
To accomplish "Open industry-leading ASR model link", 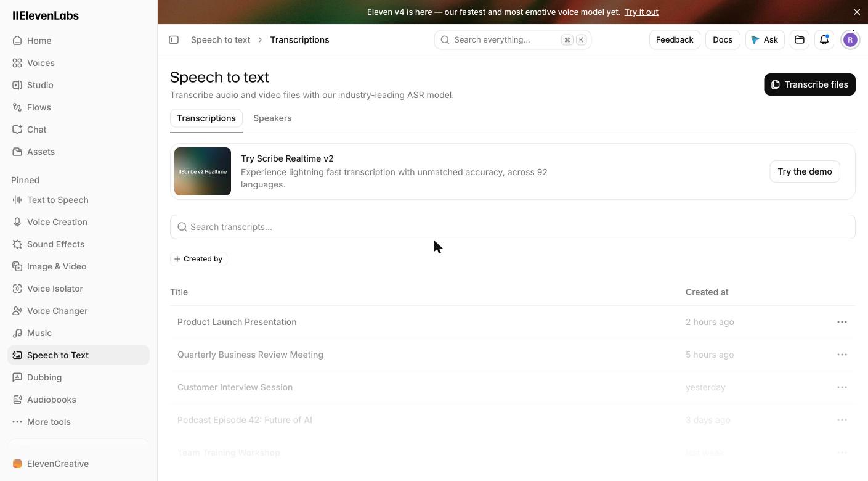I will [395, 95].
